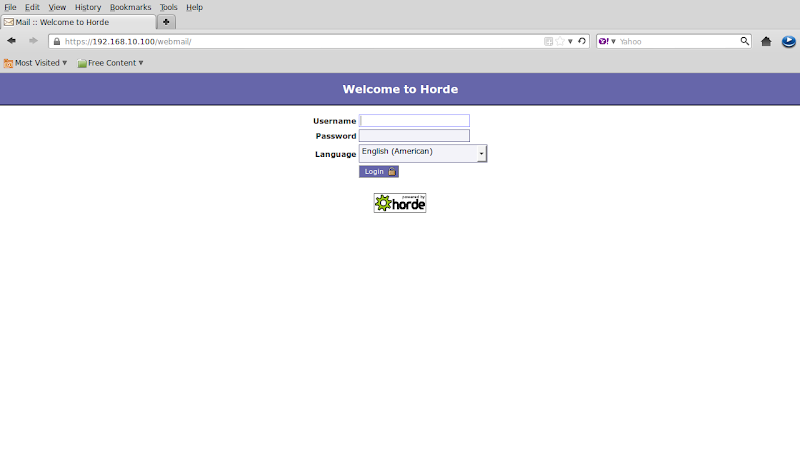Open the File menu

tap(10, 7)
